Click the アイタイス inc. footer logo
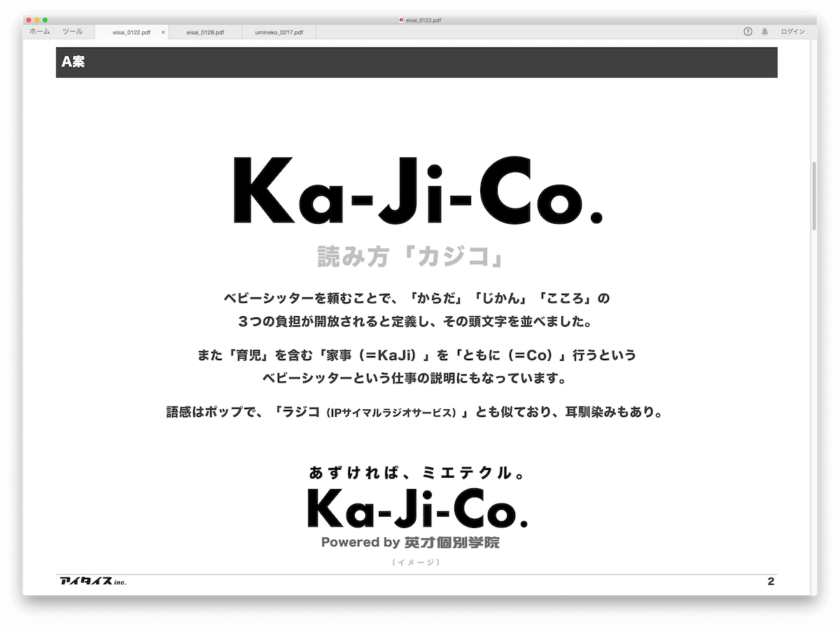Viewport: 840px width, 626px height. pos(93,581)
